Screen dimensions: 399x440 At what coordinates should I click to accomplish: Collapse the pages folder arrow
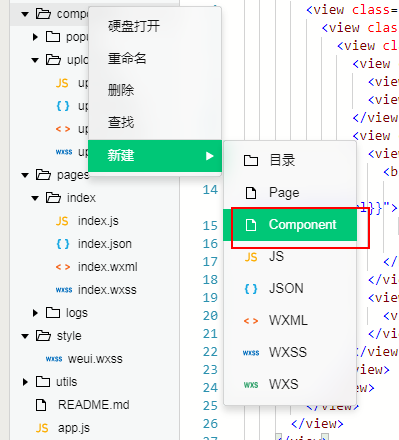click(25, 175)
